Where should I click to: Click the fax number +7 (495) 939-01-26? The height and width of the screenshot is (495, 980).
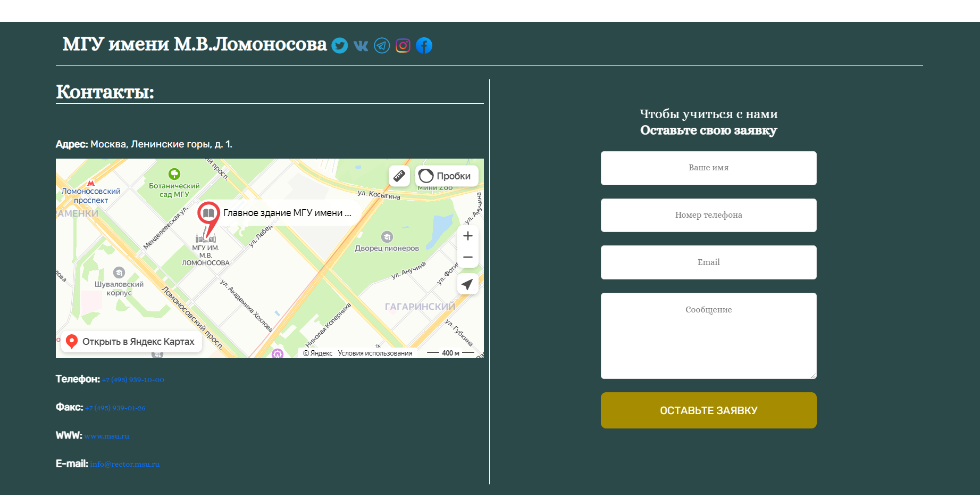(115, 408)
